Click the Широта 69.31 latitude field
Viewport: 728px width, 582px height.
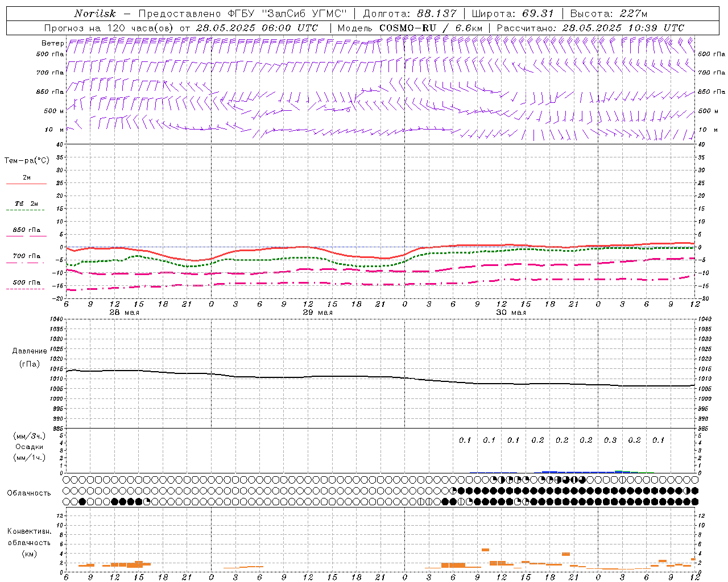(x=512, y=14)
